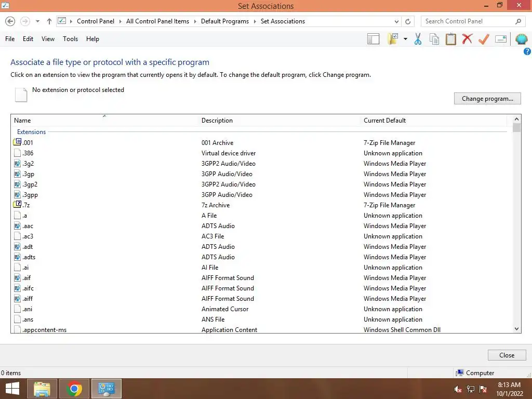Click the Copy icon in toolbar

point(434,39)
